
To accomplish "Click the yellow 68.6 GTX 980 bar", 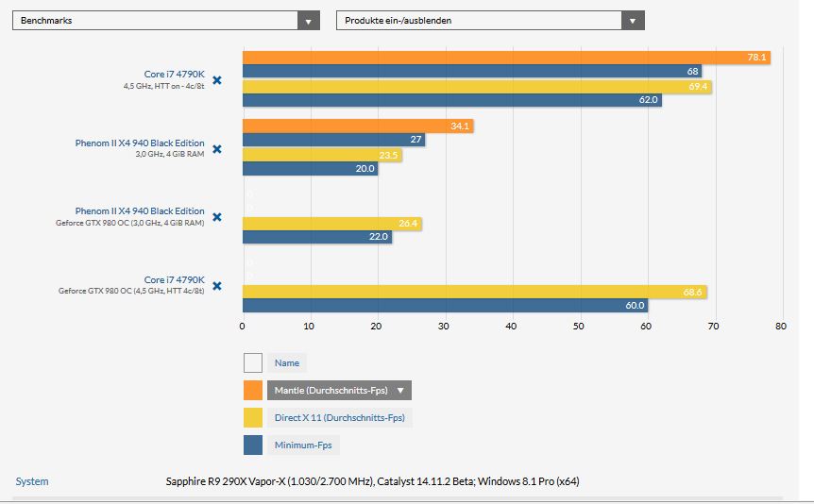I will 474,293.
